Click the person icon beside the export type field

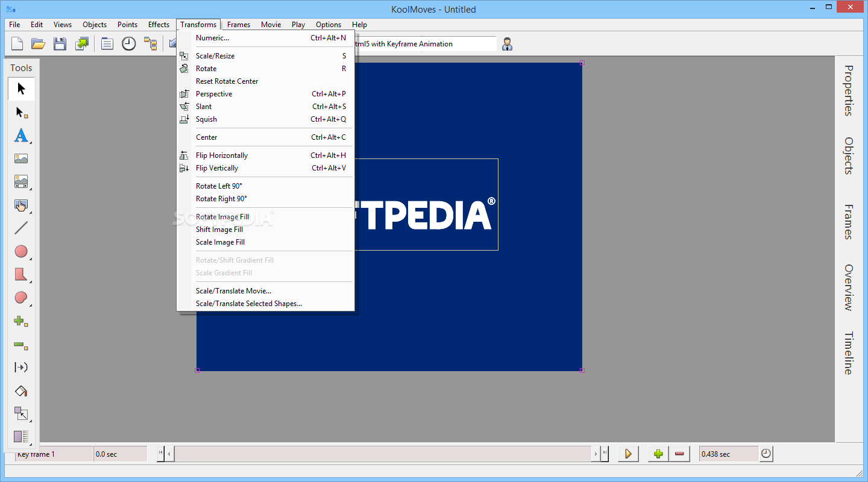508,44
